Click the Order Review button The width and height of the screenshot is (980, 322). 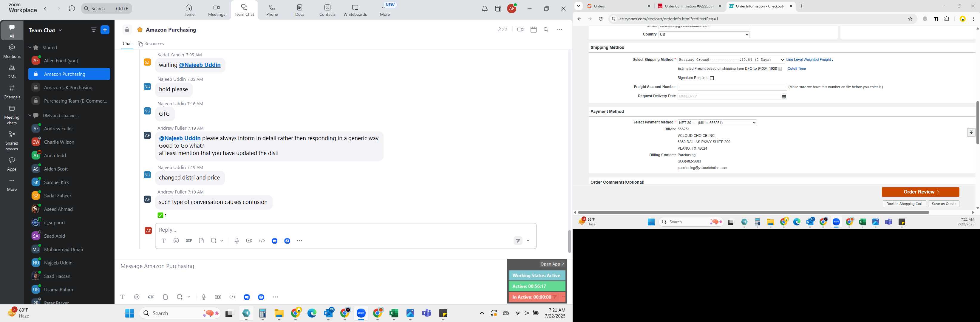[920, 192]
